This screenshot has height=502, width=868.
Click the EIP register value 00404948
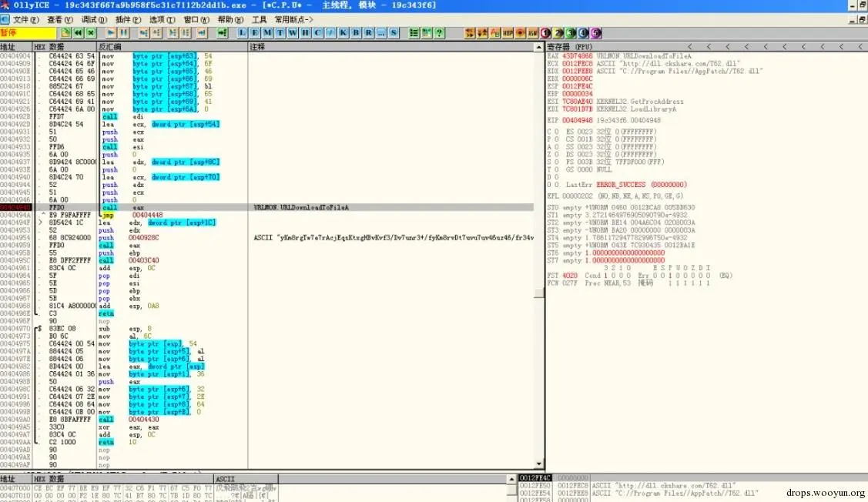577,120
